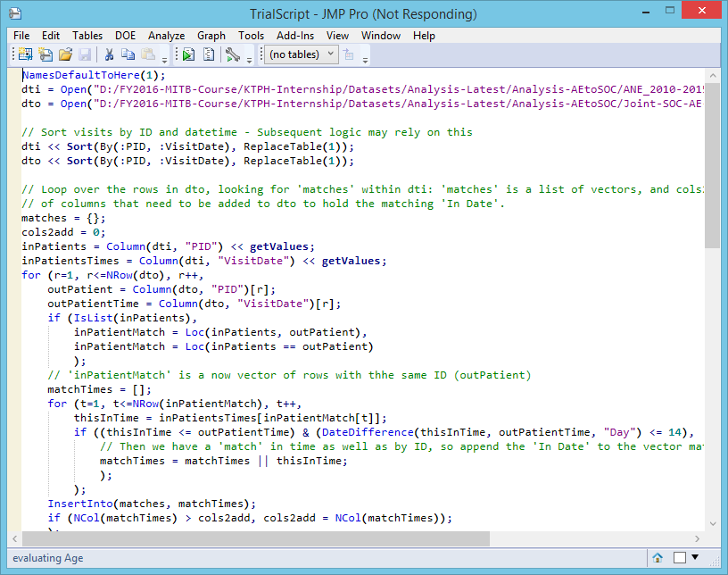728x575 pixels.
Task: Click the comment starting '// Sort visits by ID'
Action: click(247, 132)
